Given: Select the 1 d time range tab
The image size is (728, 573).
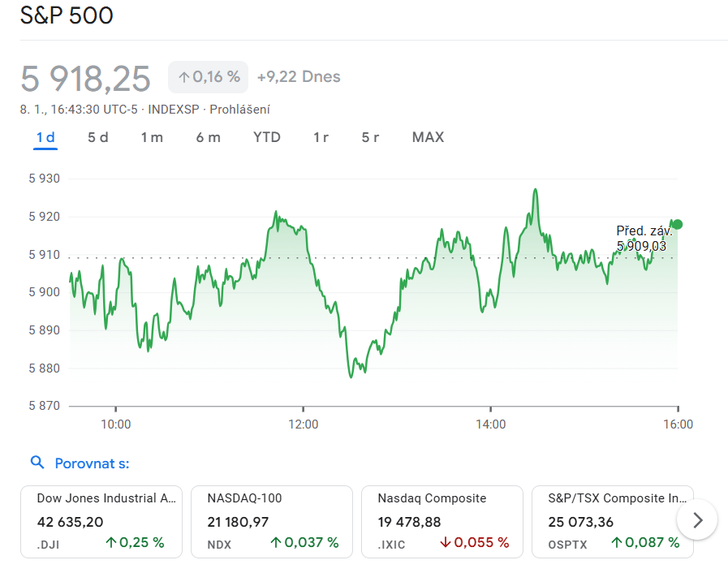Looking at the screenshot, I should pyautogui.click(x=45, y=137).
